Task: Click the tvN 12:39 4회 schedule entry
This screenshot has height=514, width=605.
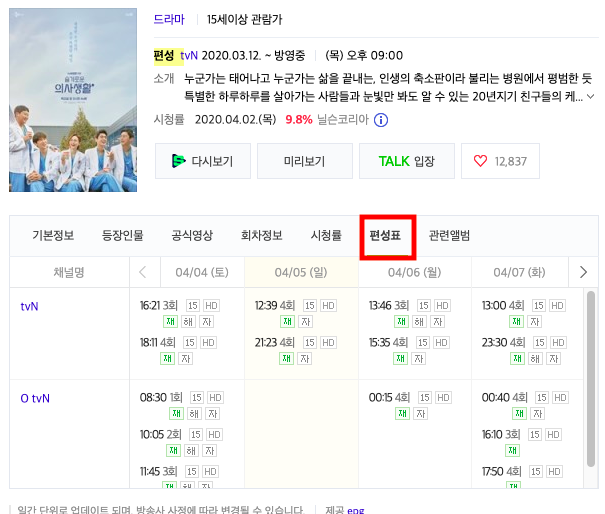Action: click(x=275, y=306)
